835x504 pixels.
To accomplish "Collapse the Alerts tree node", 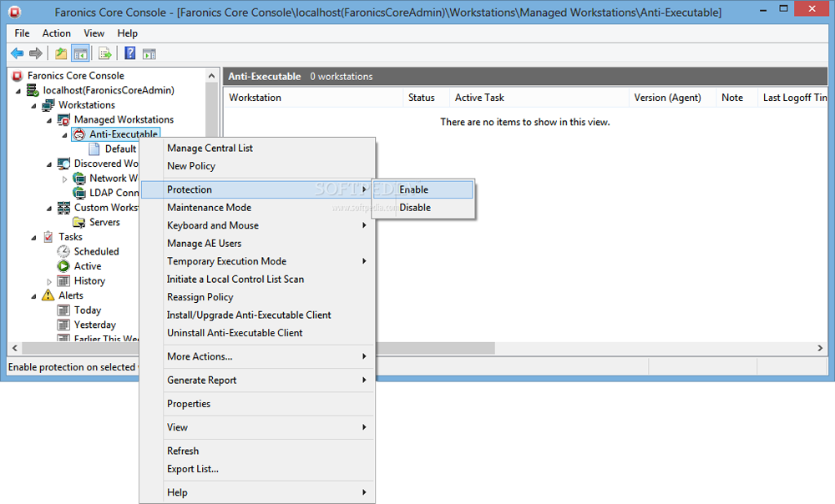I will pyautogui.click(x=34, y=296).
